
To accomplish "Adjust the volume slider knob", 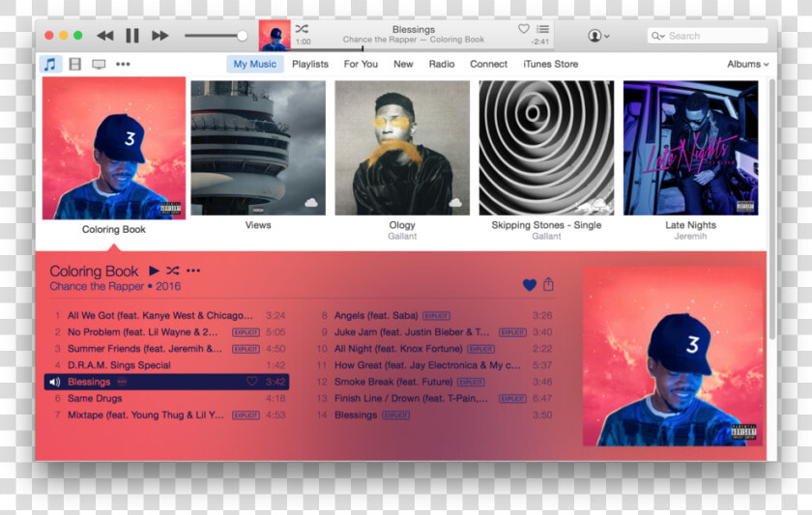I will tap(242, 36).
